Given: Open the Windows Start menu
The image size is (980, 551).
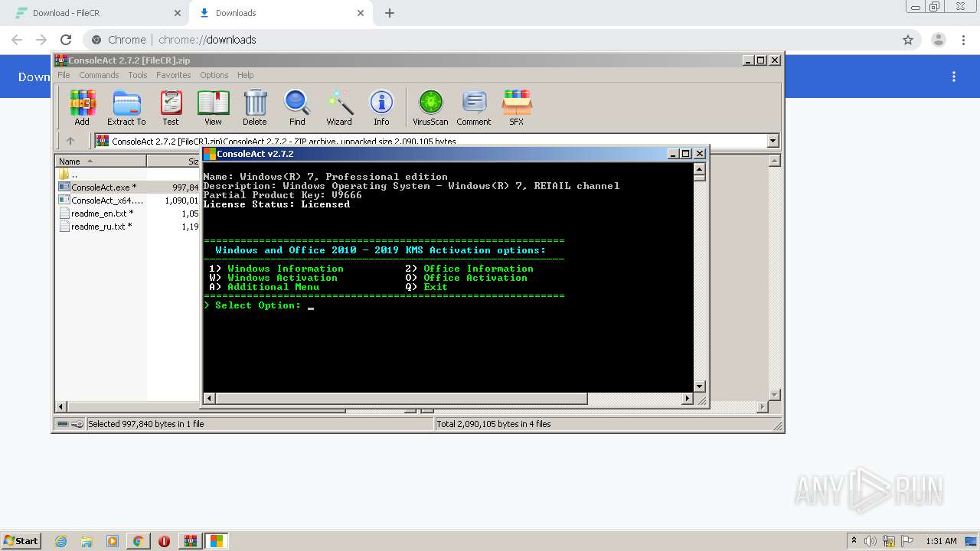Looking at the screenshot, I should pyautogui.click(x=21, y=540).
